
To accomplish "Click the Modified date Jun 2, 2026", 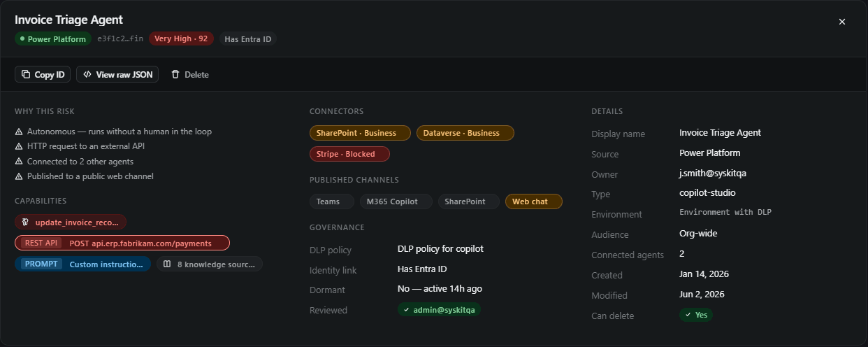I will tap(702, 295).
